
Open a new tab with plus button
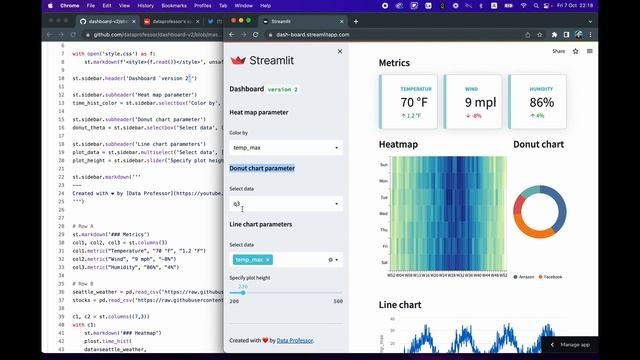356,21
